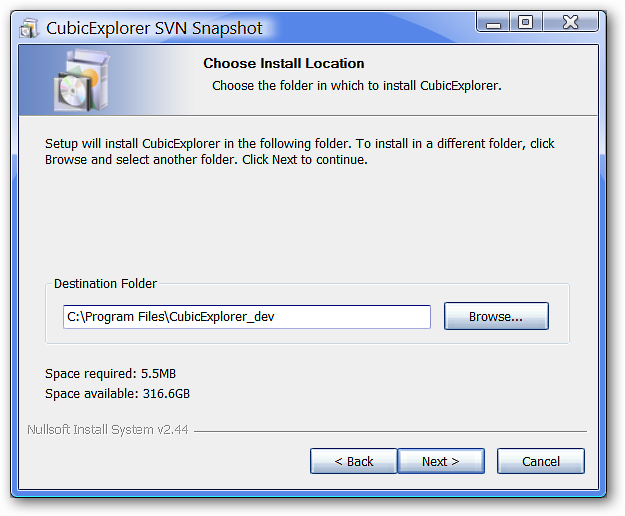Cancel the CubicExplorer installation

coord(541,461)
